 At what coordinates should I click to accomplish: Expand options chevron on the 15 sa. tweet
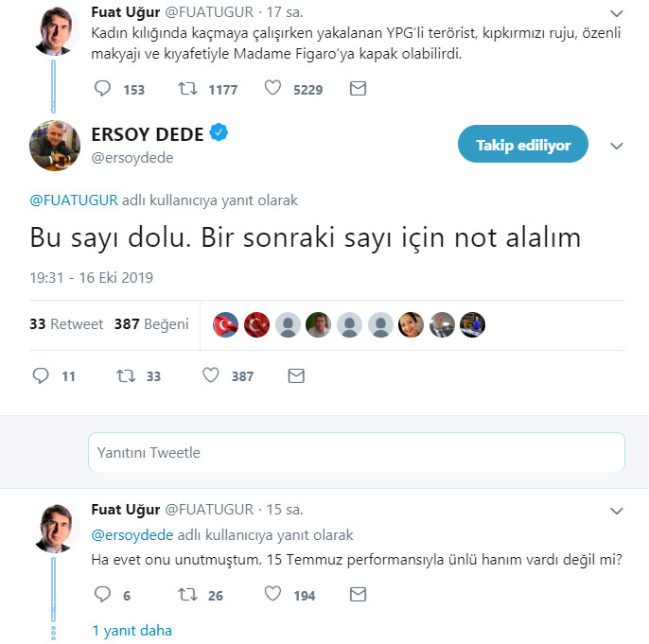[x=617, y=511]
